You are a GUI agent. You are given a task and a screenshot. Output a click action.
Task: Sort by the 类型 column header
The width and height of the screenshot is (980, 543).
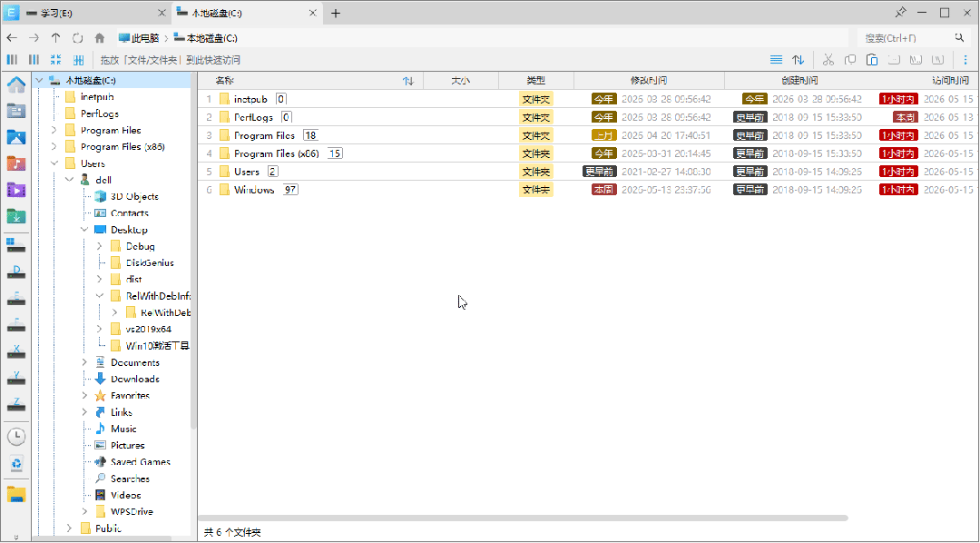click(535, 81)
